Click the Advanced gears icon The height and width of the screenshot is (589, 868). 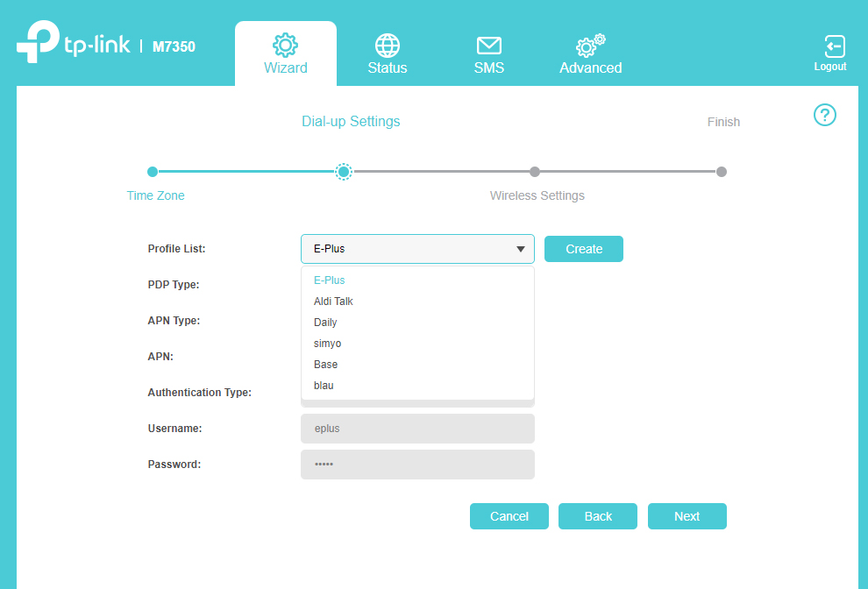590,46
